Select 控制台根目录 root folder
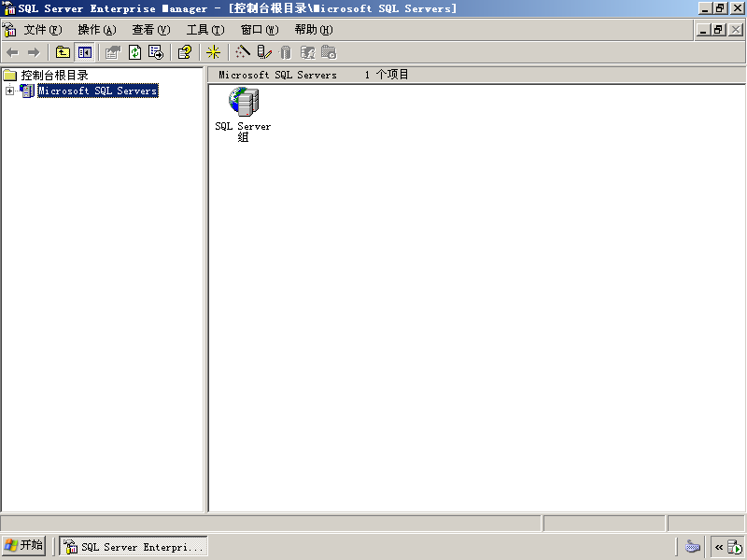Viewport: 747px width, 560px height. click(54, 76)
